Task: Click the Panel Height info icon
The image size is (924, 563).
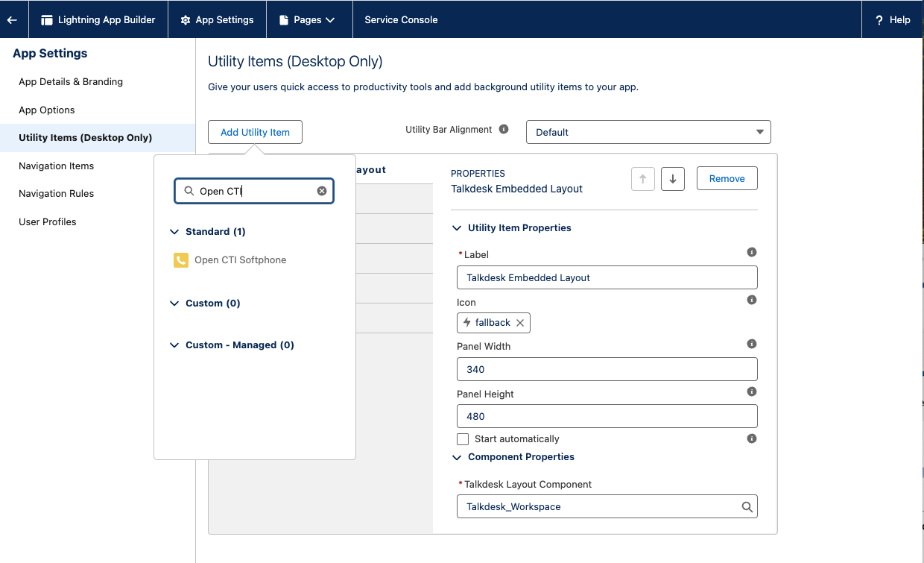Action: point(752,391)
